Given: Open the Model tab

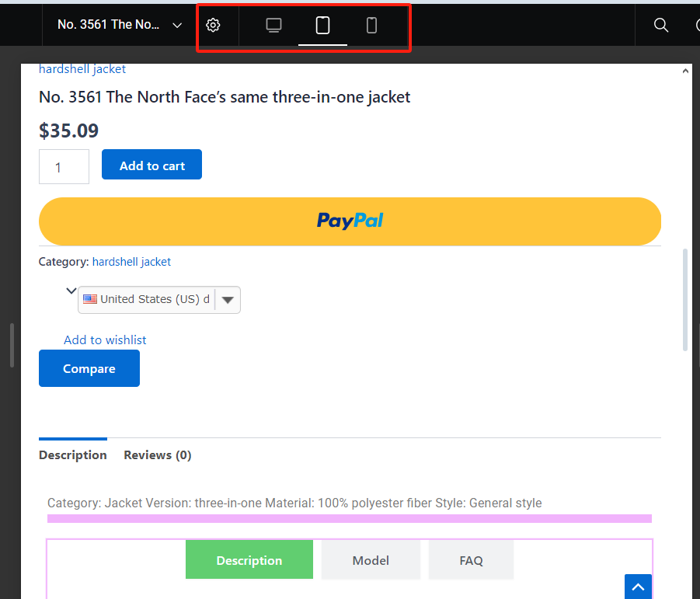Looking at the screenshot, I should click(x=371, y=559).
